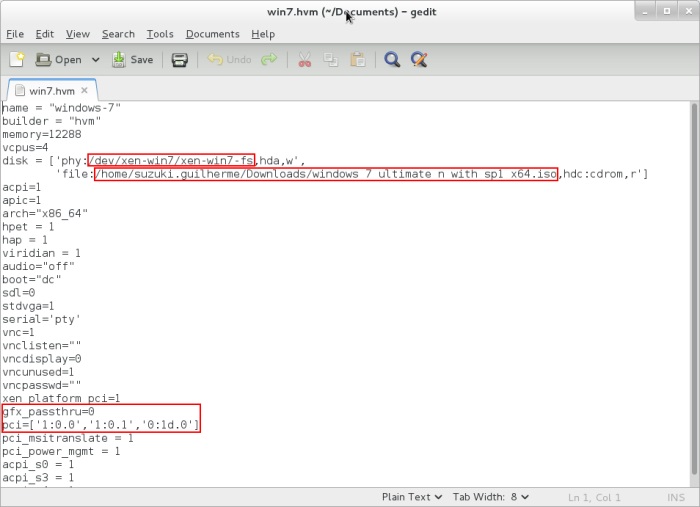Open the Documents menu
700x507 pixels.
[212, 34]
